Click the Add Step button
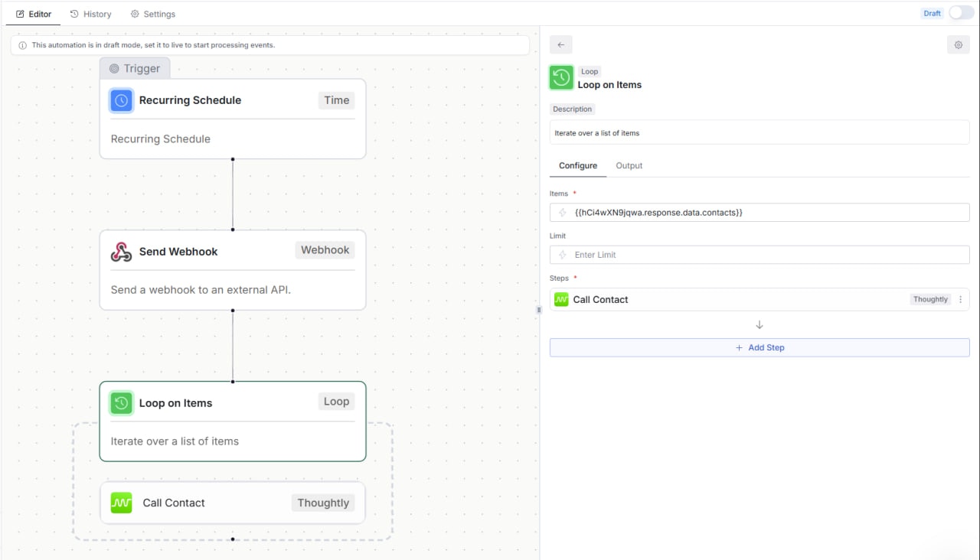Image resolution: width=980 pixels, height=560 pixels. 759,347
